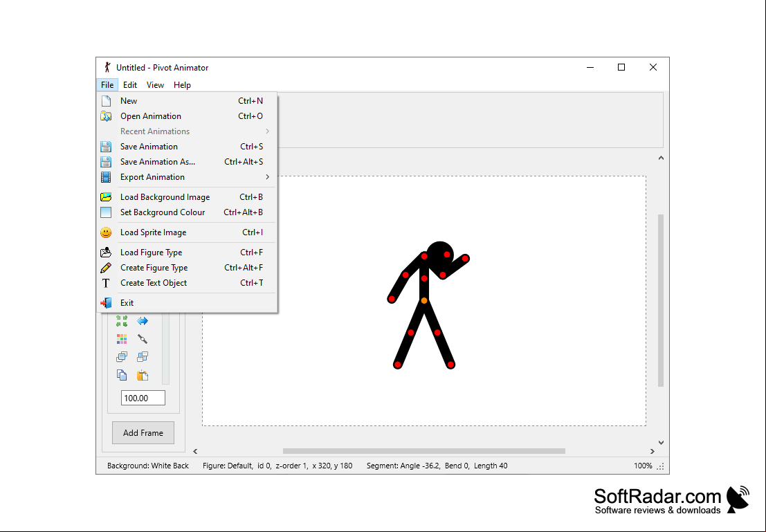Click the Join figures segment icon
The width and height of the screenshot is (766, 532).
click(143, 339)
